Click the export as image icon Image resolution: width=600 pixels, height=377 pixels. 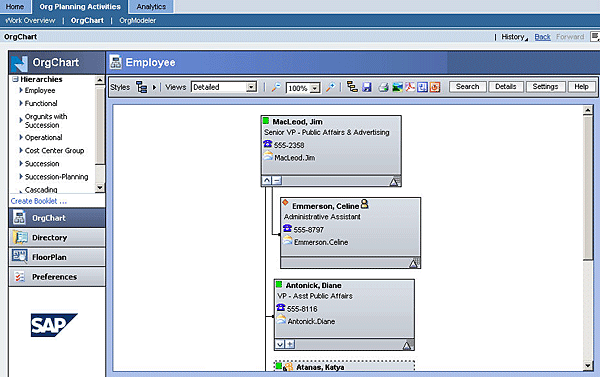coord(398,88)
